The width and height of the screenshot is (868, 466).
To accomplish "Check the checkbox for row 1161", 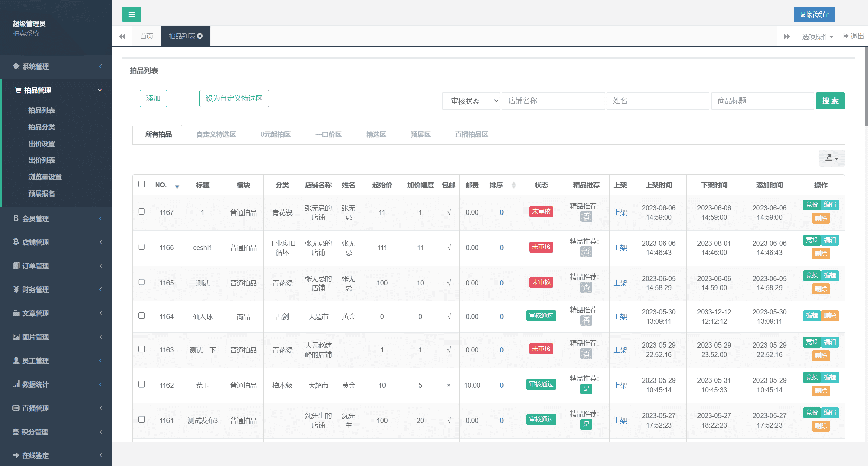I will pos(142,420).
